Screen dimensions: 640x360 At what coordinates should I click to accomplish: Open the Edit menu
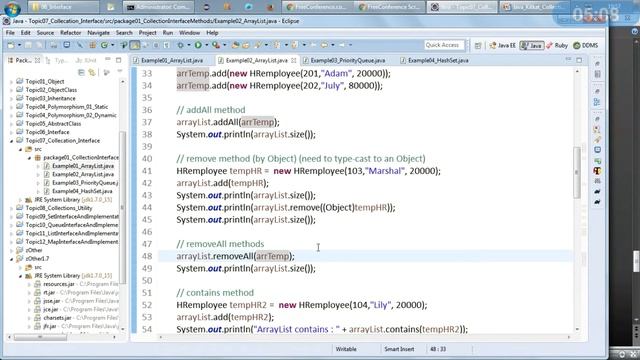(26, 33)
